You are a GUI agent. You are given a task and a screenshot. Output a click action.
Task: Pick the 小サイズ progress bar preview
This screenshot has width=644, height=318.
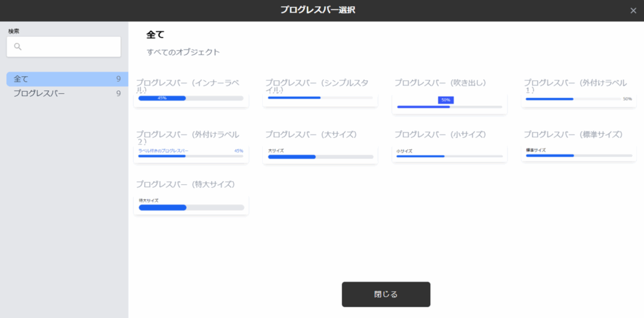[x=450, y=154]
